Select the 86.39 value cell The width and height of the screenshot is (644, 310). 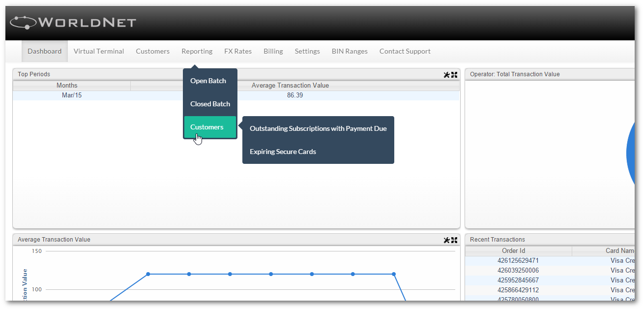(295, 95)
